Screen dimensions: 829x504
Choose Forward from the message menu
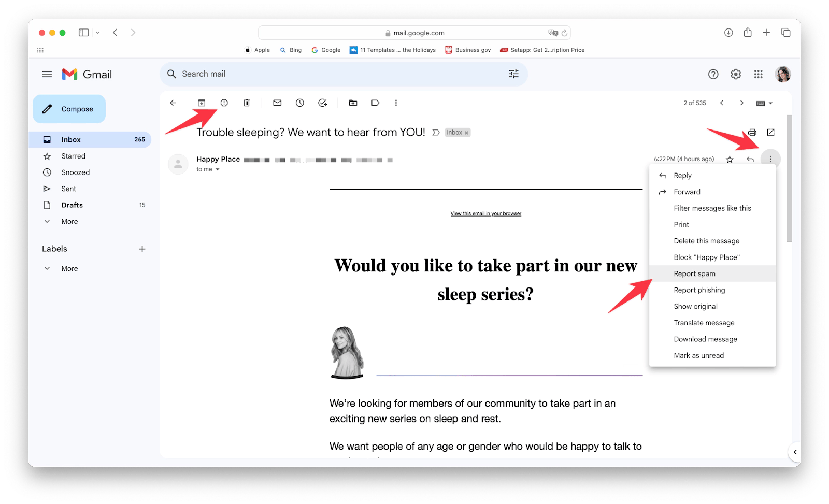[x=712, y=192]
